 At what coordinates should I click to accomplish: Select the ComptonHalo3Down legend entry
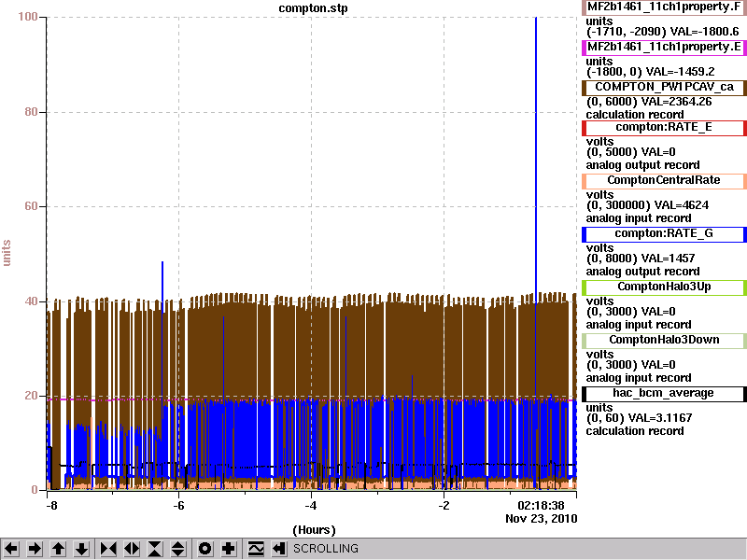coord(664,341)
